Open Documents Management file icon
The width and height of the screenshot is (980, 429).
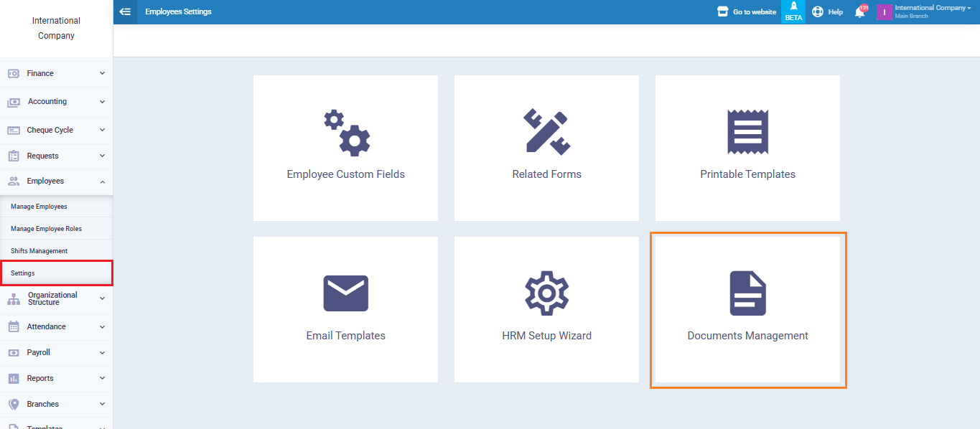747,293
